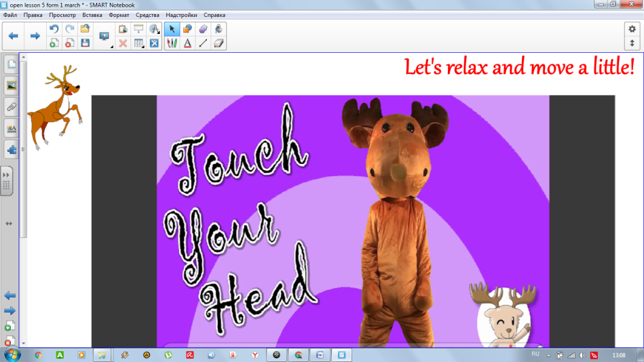Viewport: 644px width, 362px height.
Task: Click the RU language indicator
Action: click(x=535, y=354)
